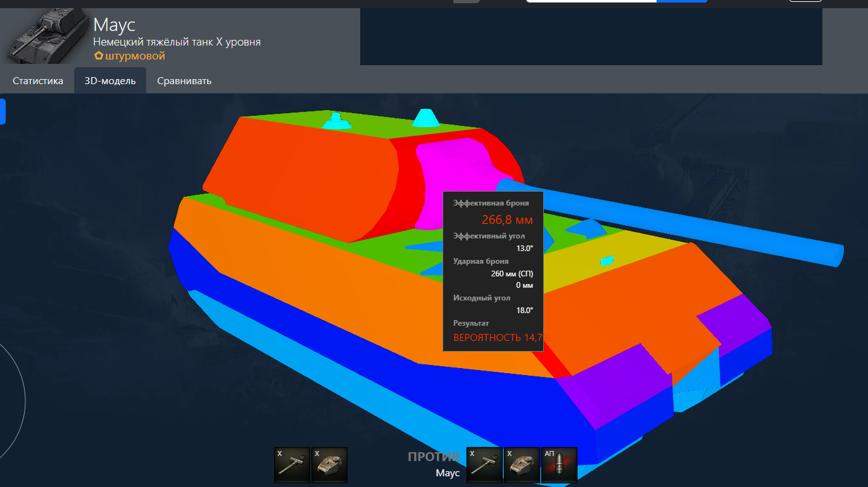The width and height of the screenshot is (868, 487).
Task: Click the 18.0° source angle value
Action: (525, 311)
